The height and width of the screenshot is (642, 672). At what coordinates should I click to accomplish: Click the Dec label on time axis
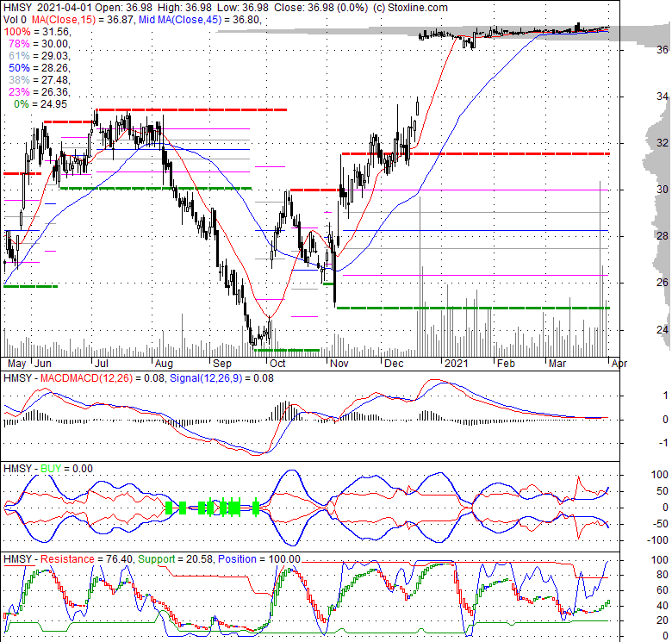pos(394,364)
